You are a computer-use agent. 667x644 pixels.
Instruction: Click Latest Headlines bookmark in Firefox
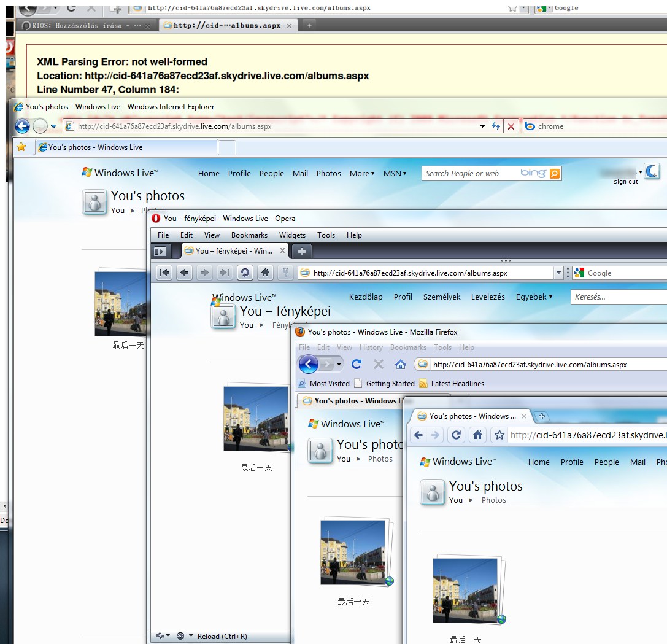click(452, 384)
